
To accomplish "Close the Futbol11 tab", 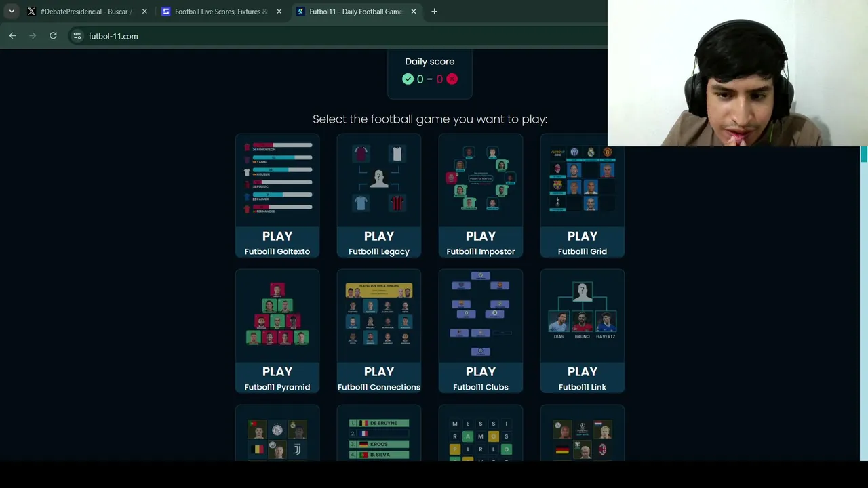I will tap(413, 12).
